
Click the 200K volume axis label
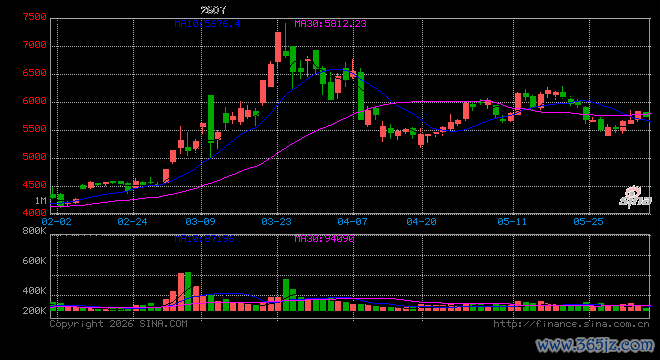pyautogui.click(x=35, y=311)
